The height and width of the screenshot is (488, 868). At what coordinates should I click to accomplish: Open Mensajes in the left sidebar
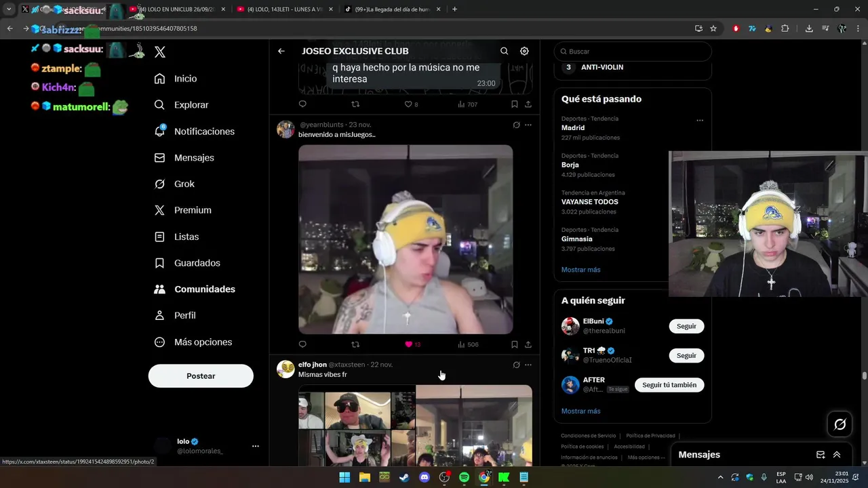click(x=184, y=157)
